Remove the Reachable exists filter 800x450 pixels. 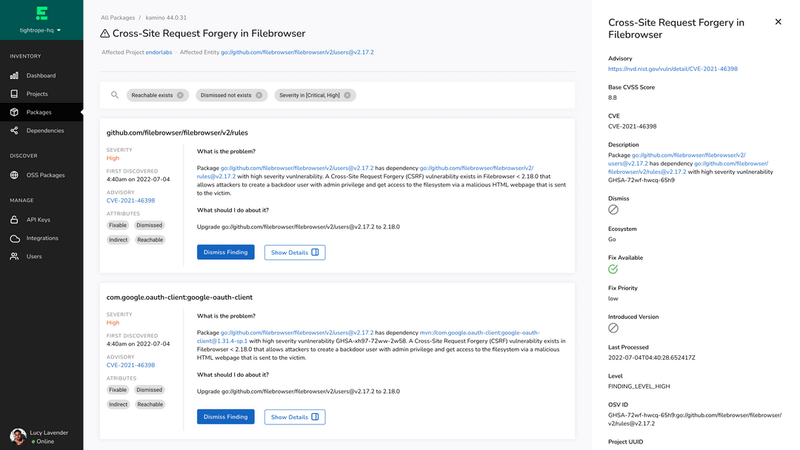(181, 95)
